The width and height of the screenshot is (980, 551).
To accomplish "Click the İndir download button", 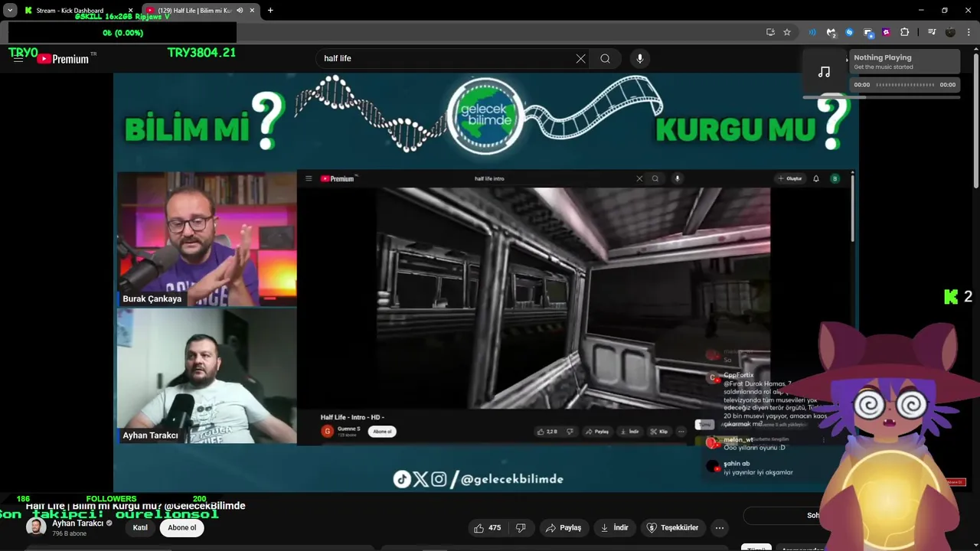I will [614, 527].
